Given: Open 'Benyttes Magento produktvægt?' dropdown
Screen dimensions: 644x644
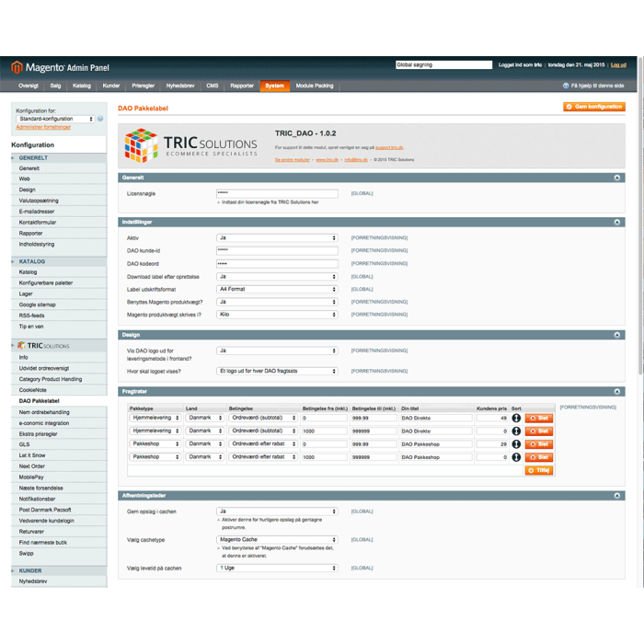Looking at the screenshot, I should tap(277, 303).
